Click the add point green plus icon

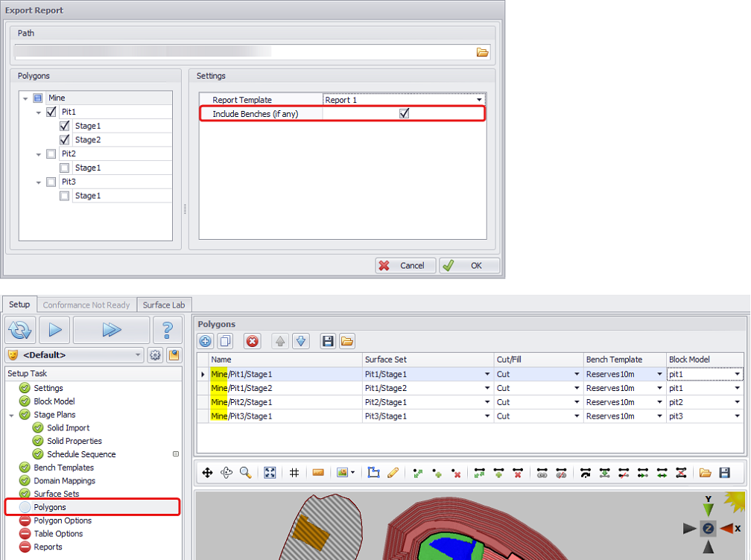click(x=437, y=474)
